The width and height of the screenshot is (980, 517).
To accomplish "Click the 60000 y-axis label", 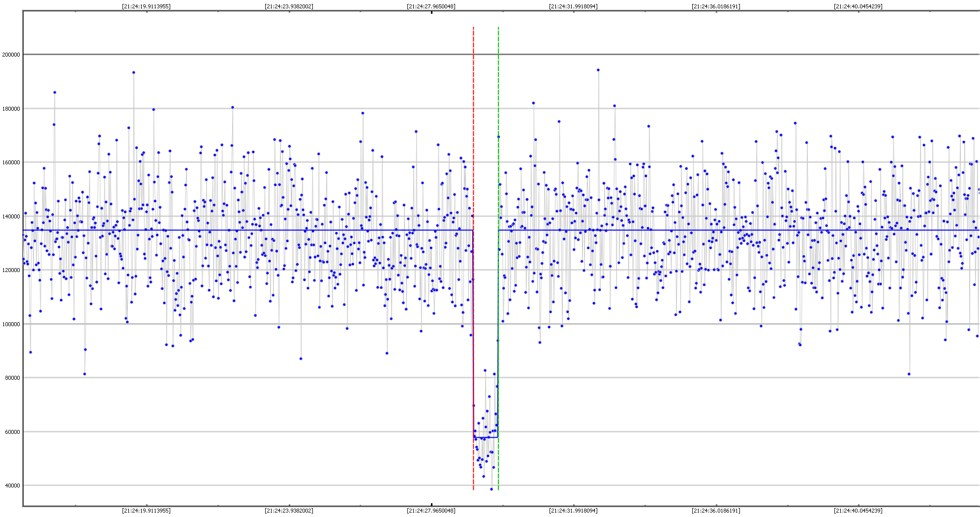I will point(12,432).
